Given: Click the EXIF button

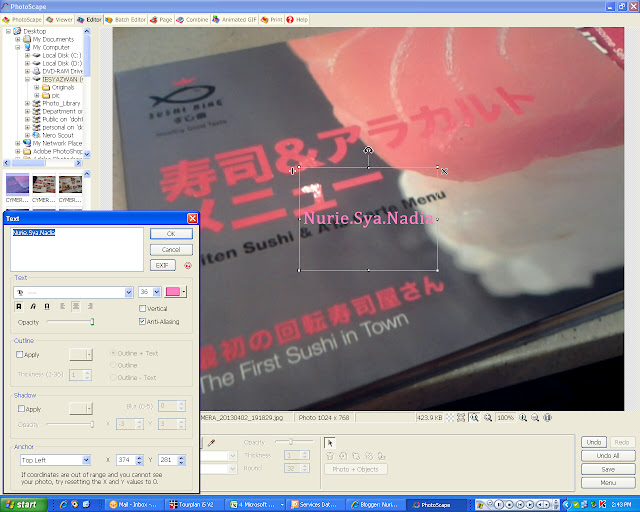Looking at the screenshot, I should [162, 265].
